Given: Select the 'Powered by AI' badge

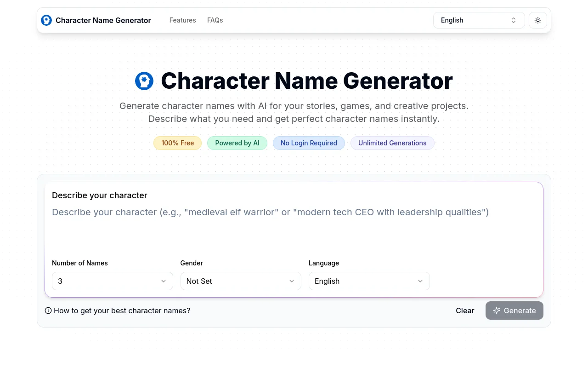Looking at the screenshot, I should (x=237, y=143).
